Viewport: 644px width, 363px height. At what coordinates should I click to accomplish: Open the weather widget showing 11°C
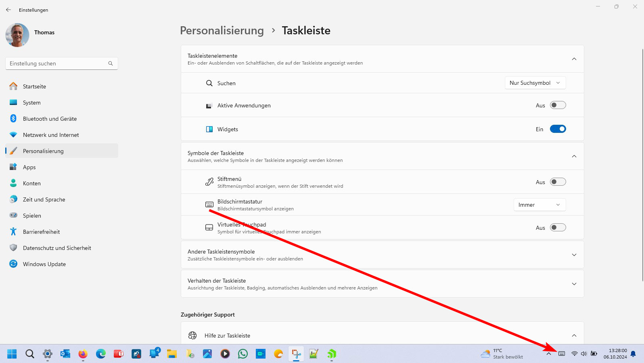click(x=502, y=354)
